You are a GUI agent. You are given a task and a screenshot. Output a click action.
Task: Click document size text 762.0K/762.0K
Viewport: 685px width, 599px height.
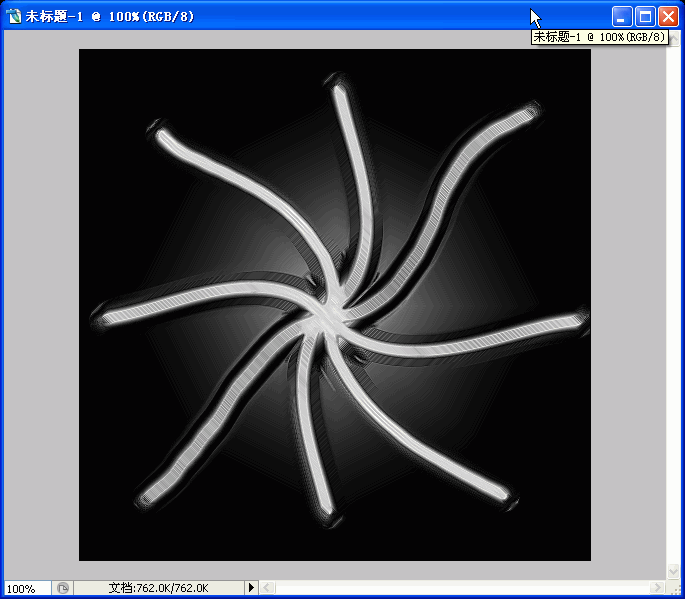(158, 588)
